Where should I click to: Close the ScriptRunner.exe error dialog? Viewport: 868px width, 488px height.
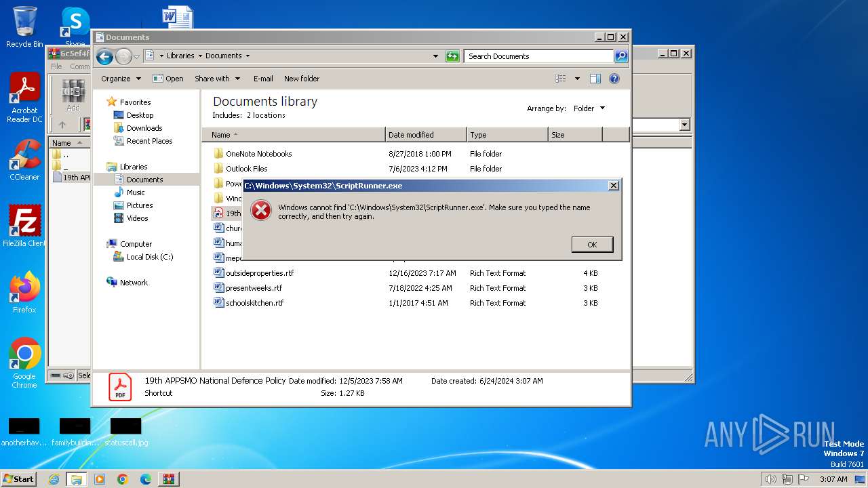pos(613,185)
